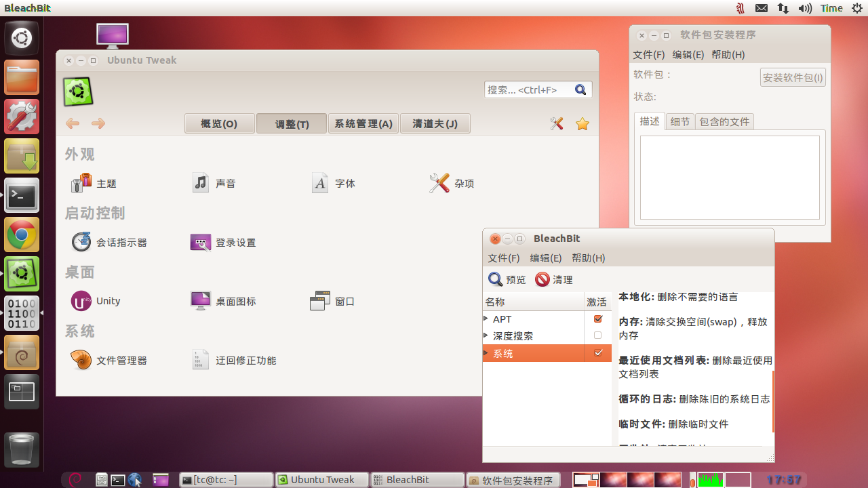
Task: Expand 系统 tree row in BleachBit
Action: (x=486, y=352)
